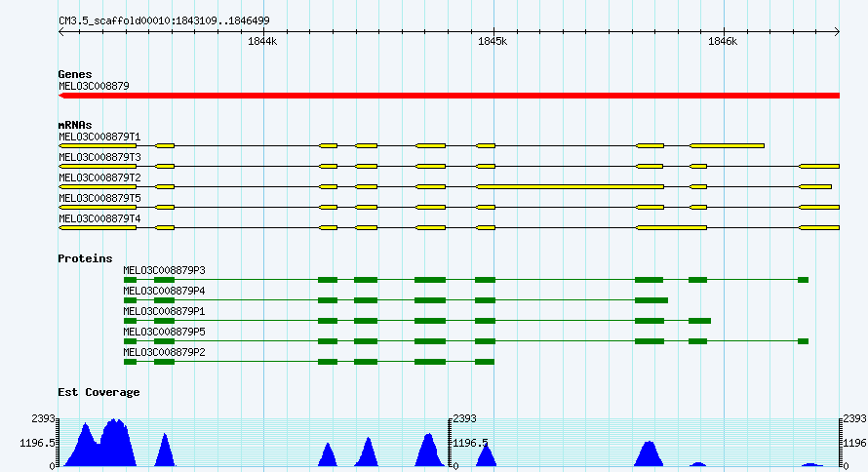The height and width of the screenshot is (472, 868).
Task: Click the 1844k ruler label
Action: [x=262, y=42]
